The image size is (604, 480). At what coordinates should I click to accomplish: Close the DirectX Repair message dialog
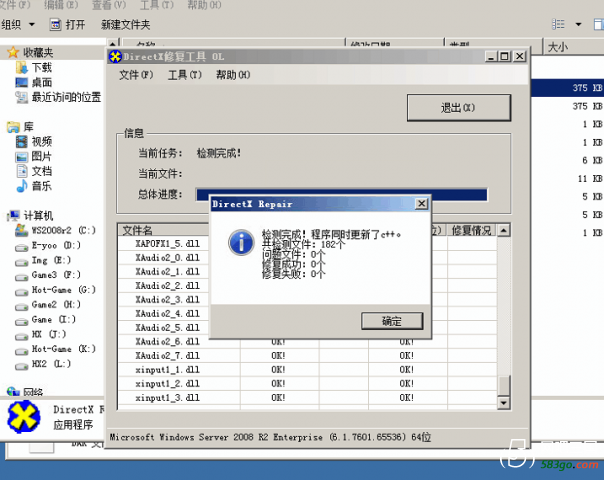coord(422,203)
